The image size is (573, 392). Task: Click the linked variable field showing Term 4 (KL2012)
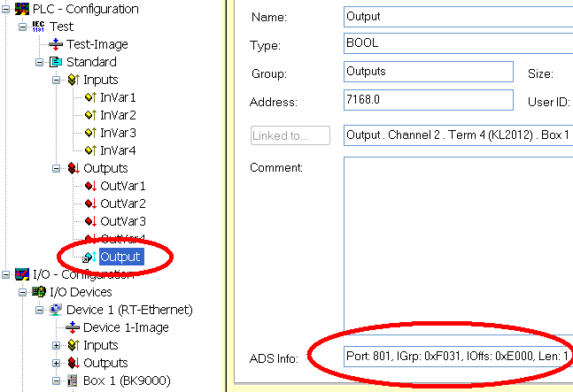coord(458,135)
